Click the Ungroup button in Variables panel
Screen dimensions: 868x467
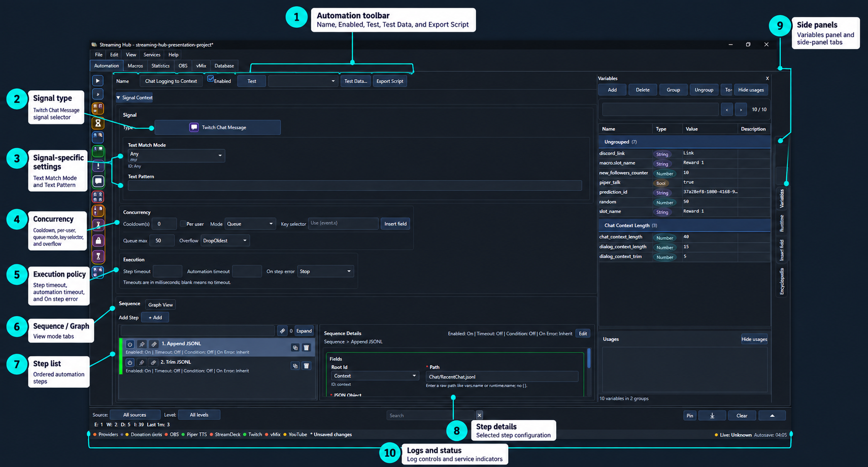coord(704,90)
